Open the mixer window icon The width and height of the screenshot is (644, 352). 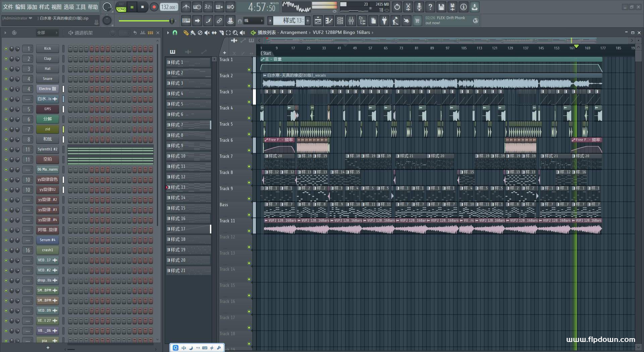[351, 21]
